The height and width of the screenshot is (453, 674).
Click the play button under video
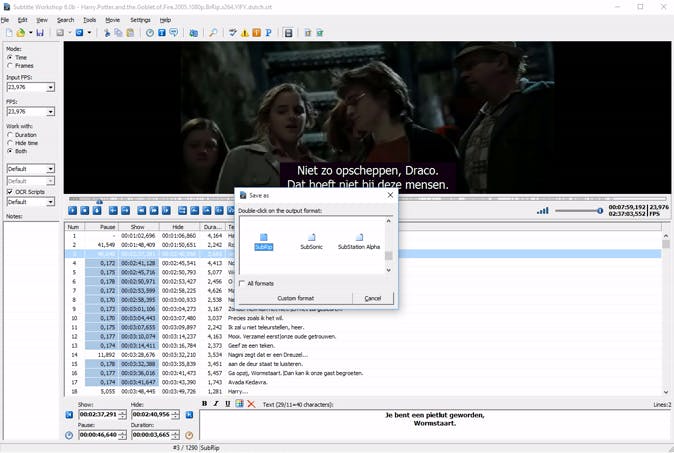[72, 210]
